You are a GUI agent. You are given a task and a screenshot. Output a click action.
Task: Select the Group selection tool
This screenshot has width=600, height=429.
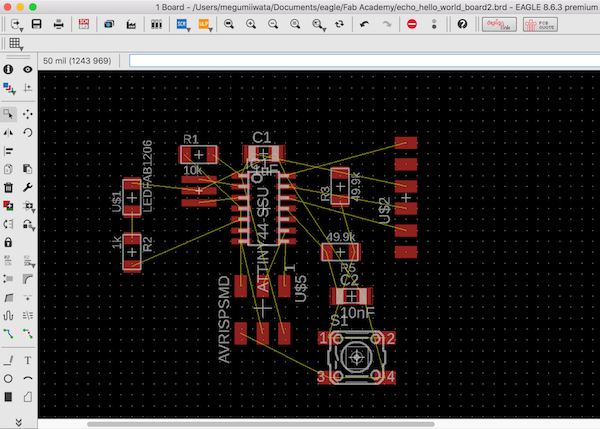(x=8, y=114)
